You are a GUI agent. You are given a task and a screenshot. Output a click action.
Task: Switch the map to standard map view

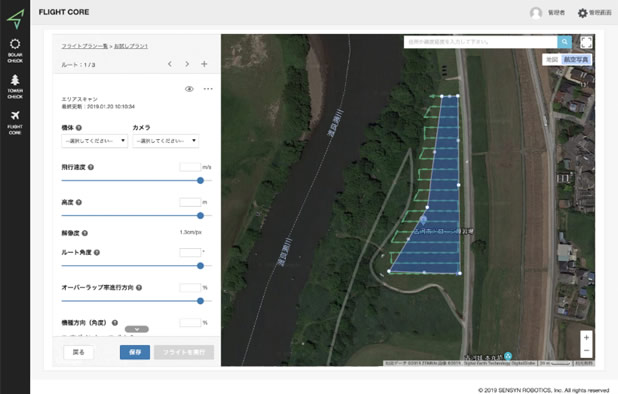(x=552, y=59)
